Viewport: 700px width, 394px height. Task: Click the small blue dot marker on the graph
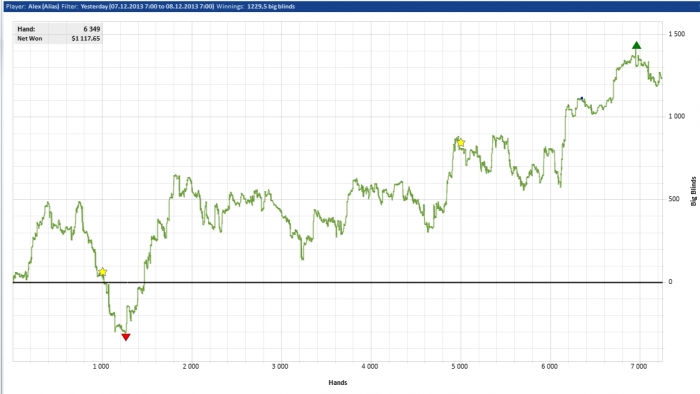point(582,98)
